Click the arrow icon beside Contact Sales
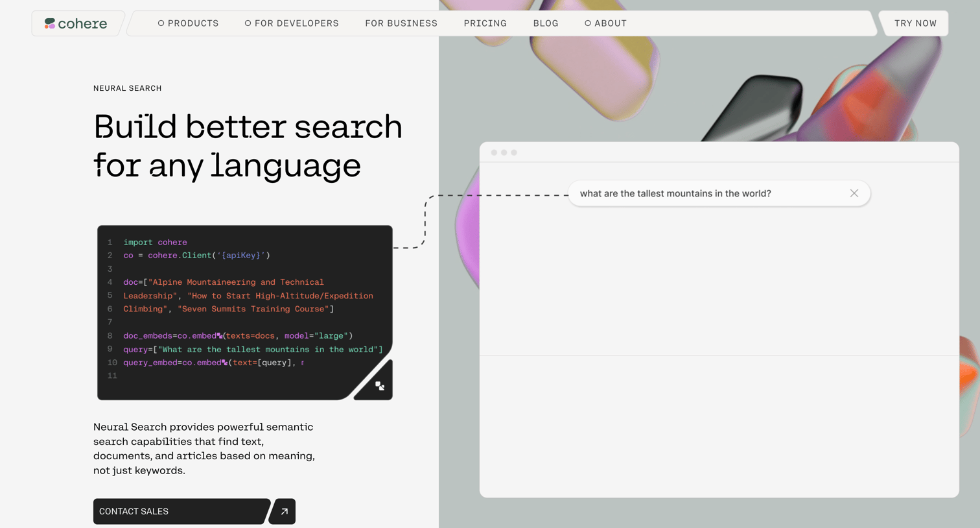The image size is (980, 528). pos(284,511)
